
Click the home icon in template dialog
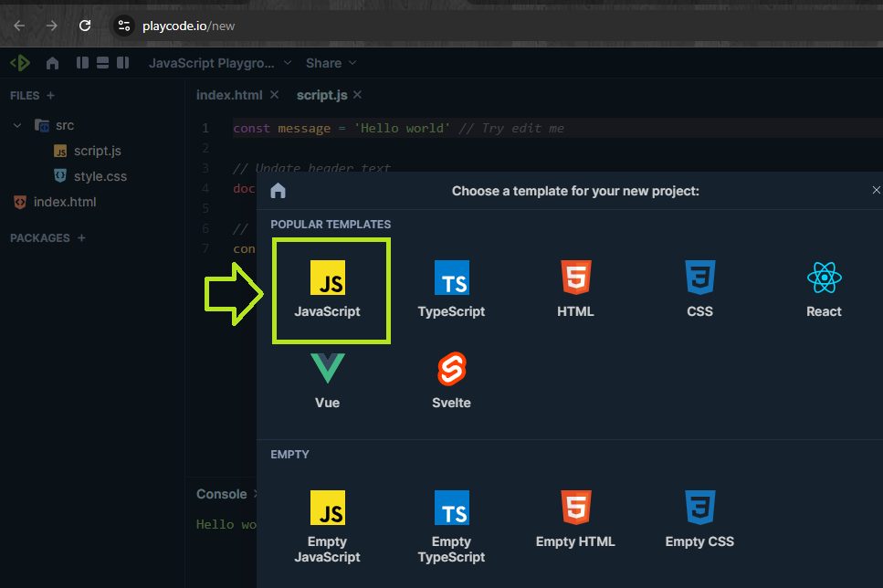(279, 191)
